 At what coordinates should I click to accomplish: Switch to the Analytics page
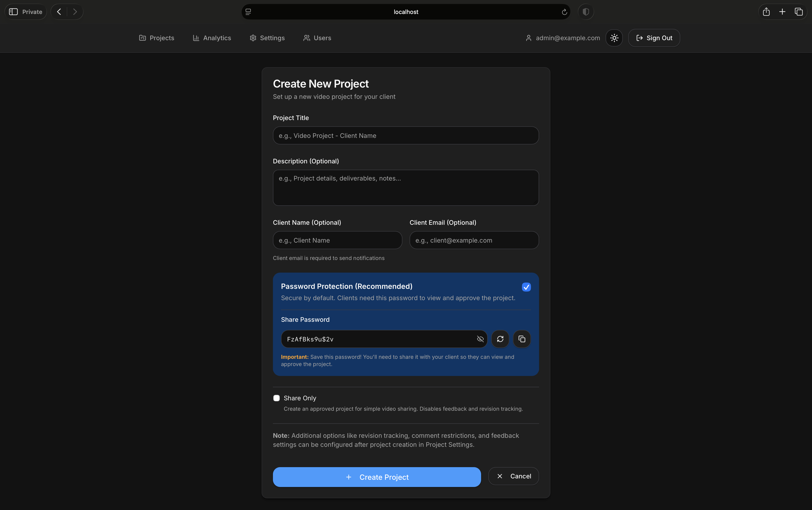point(212,38)
